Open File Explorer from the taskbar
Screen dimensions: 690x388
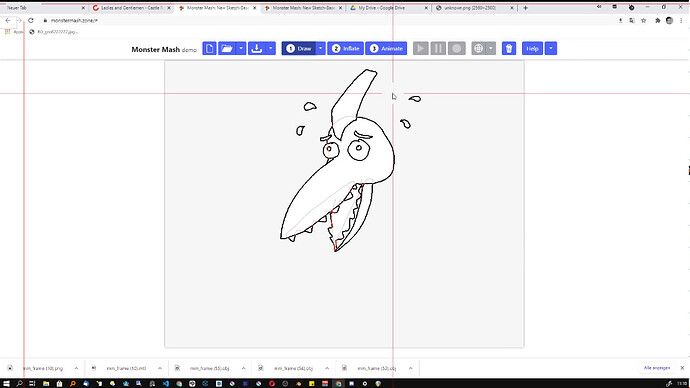(46, 384)
